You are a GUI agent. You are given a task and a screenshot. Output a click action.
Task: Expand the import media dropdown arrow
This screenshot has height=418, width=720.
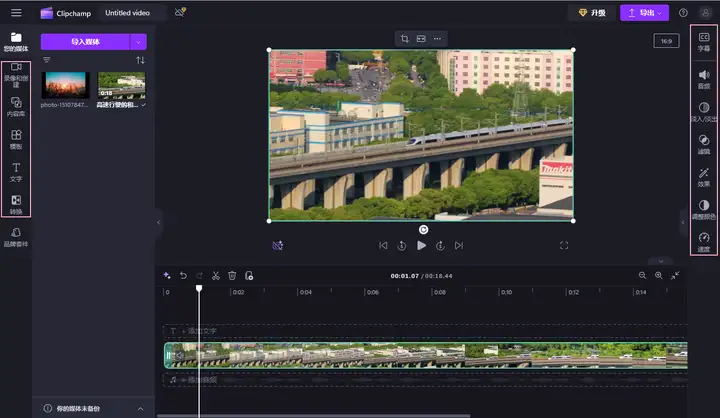[138, 42]
